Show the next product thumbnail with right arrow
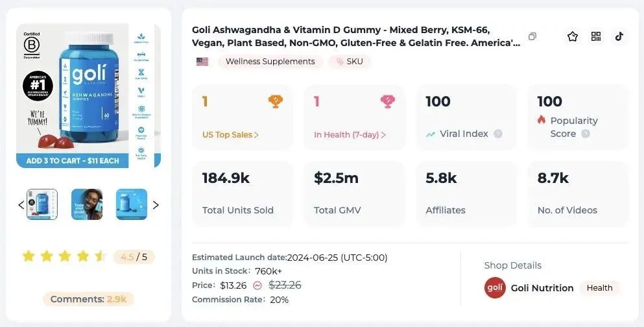Image resolution: width=644 pixels, height=327 pixels. (156, 205)
